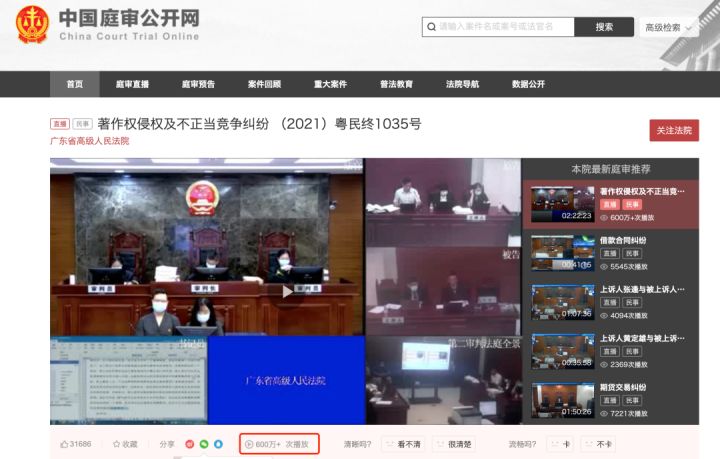
Task: Play the trial video with center play button
Action: pyautogui.click(x=287, y=291)
